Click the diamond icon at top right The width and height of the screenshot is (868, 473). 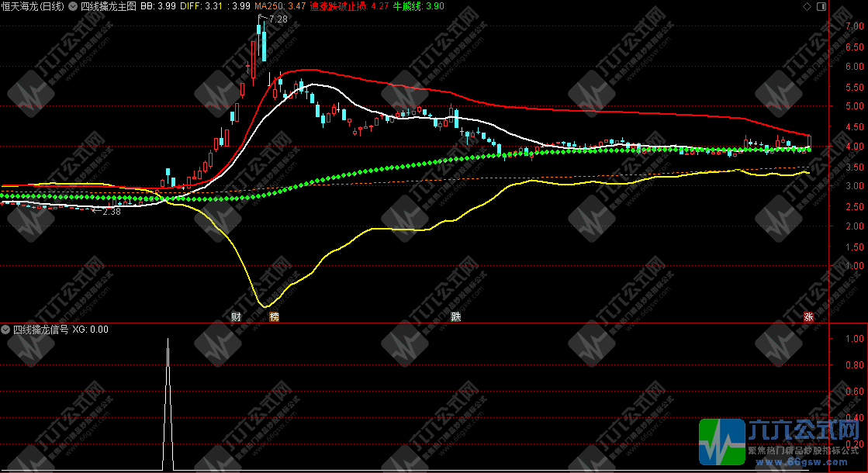click(809, 6)
